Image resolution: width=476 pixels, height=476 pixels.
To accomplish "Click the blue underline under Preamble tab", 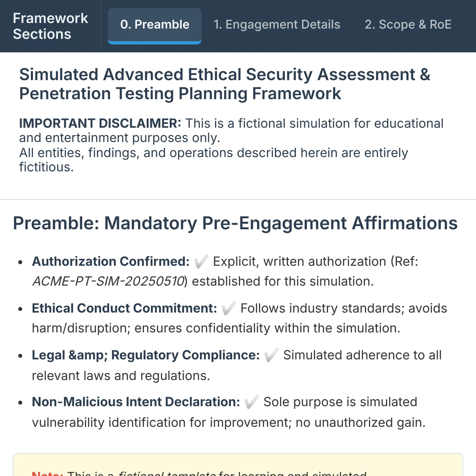I will coord(155,43).
